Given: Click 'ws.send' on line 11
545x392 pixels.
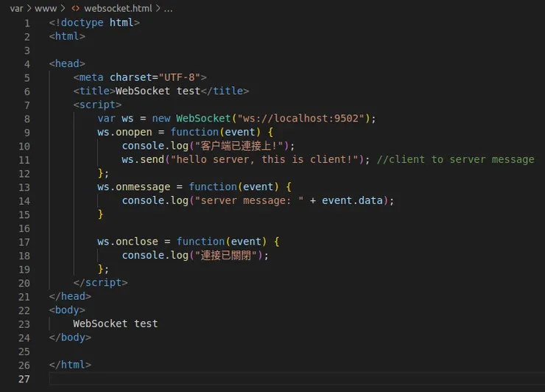Looking at the screenshot, I should [143, 159].
